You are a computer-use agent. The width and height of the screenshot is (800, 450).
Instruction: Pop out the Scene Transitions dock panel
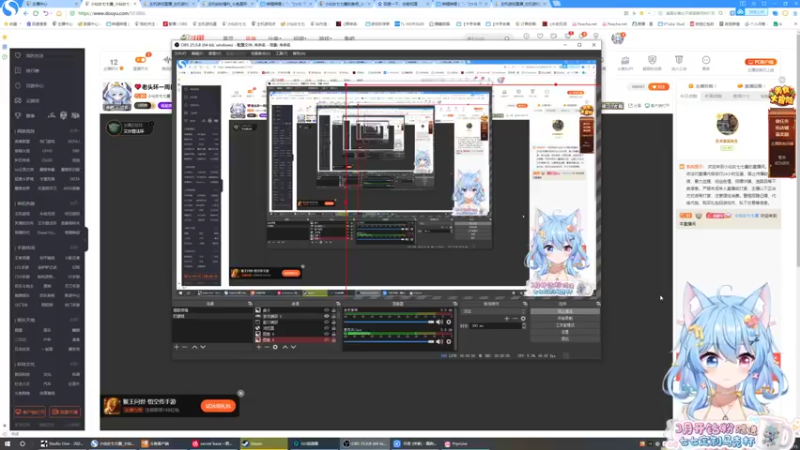(525, 304)
